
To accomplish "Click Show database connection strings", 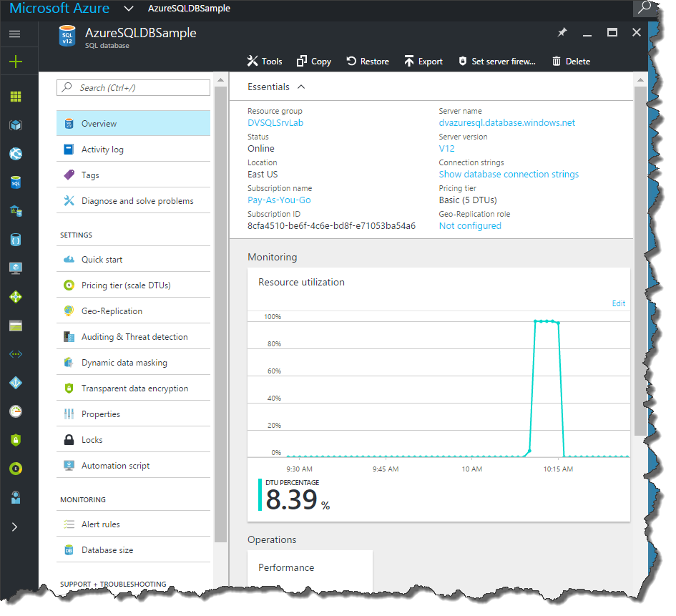I will 509,175.
